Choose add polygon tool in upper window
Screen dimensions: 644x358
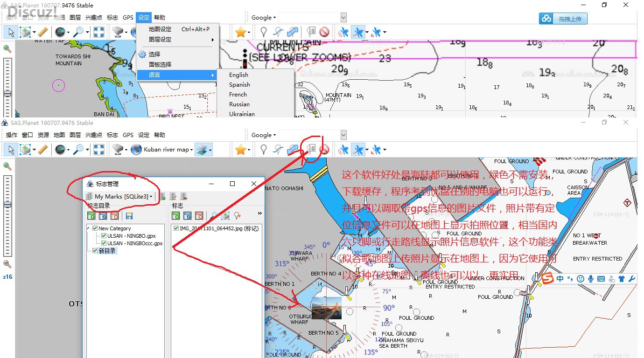pos(293,32)
